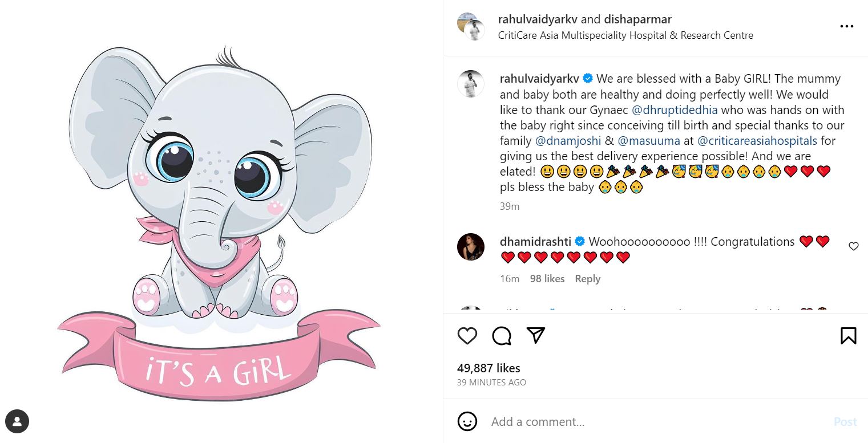The height and width of the screenshot is (443, 868).
Task: Open @criticareasiahospitals mention link
Action: click(x=757, y=140)
